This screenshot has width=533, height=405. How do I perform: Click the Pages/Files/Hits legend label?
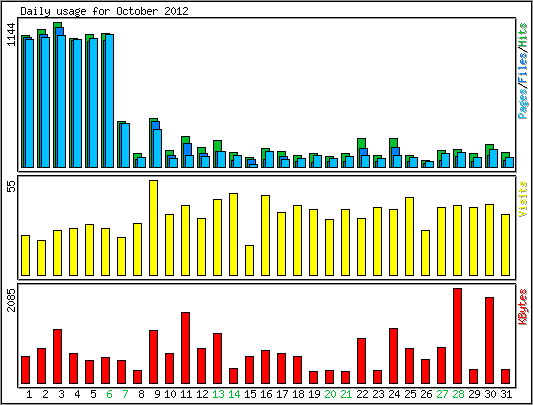click(523, 71)
